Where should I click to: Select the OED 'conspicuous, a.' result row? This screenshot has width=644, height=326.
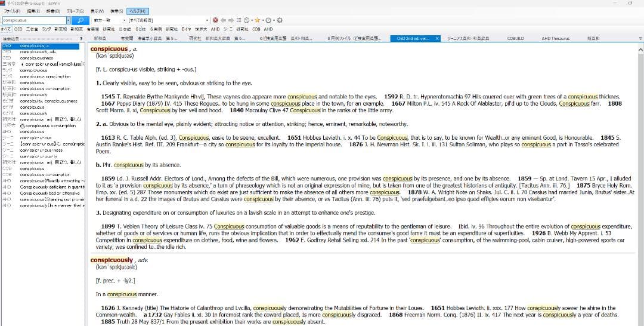(x=41, y=46)
